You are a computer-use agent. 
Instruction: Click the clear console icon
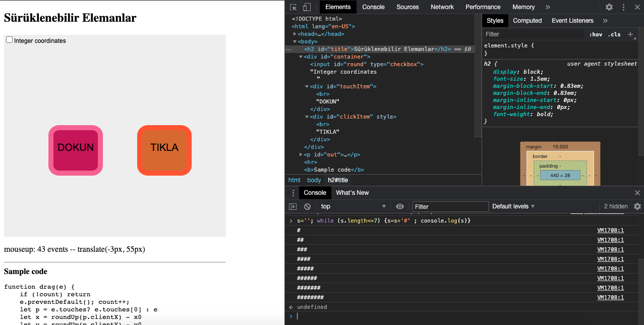pos(307,206)
